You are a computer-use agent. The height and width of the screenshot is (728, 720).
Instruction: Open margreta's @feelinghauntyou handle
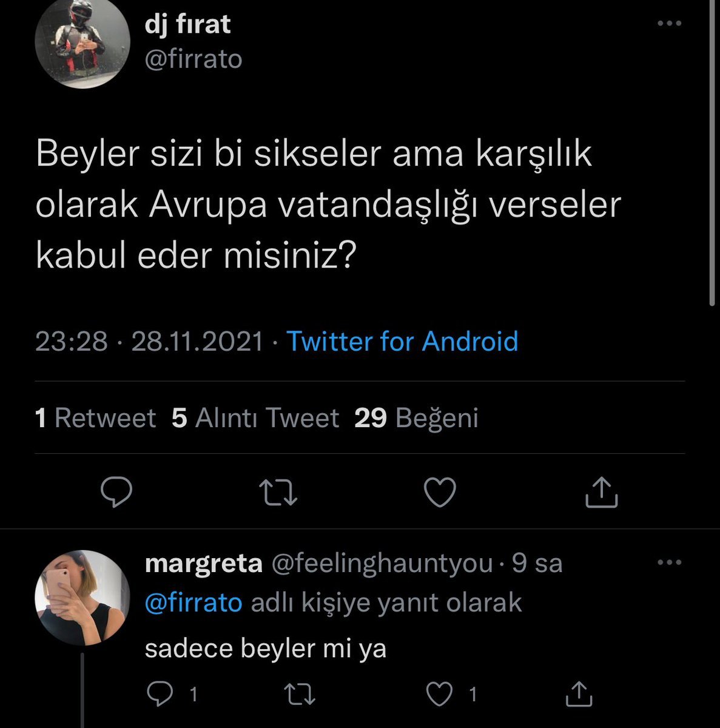[382, 563]
